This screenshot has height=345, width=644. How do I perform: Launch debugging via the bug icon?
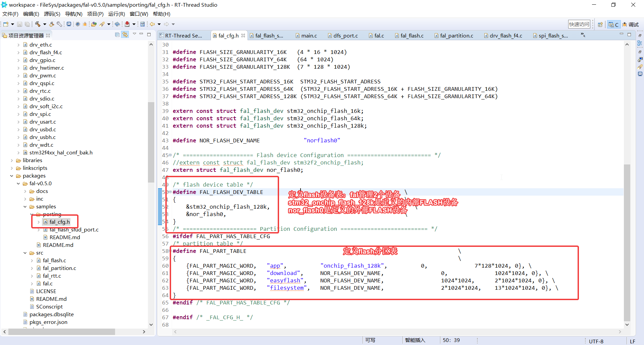pyautogui.click(x=85, y=24)
